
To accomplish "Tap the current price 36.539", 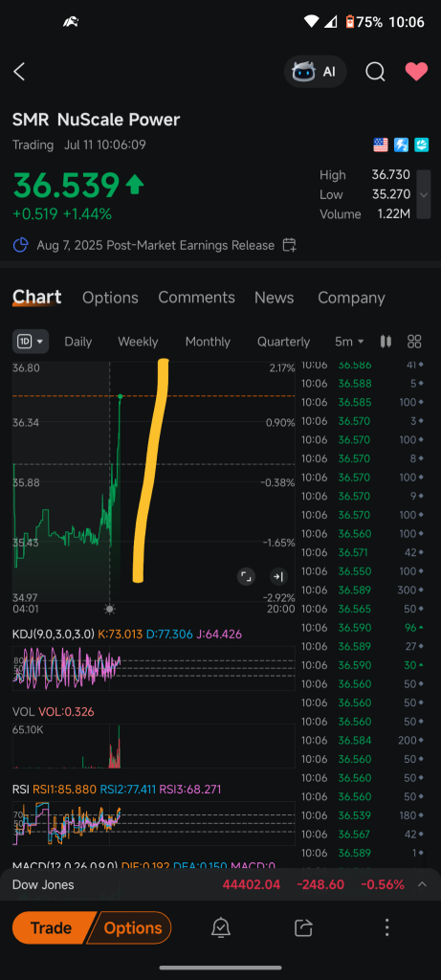I will pos(66,186).
